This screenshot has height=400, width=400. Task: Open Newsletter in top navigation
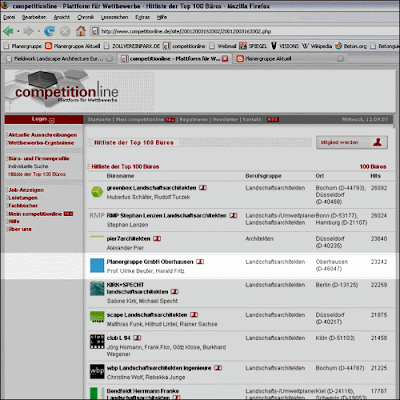pos(225,119)
